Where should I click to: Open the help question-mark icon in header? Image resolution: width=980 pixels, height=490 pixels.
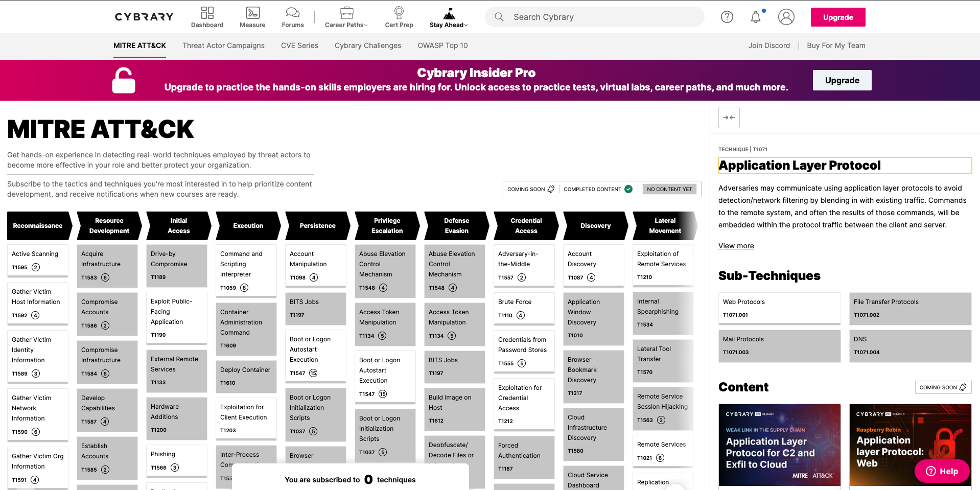point(727,17)
